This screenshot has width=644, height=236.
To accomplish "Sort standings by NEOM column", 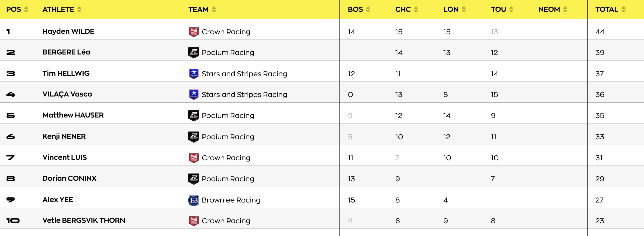I will (x=565, y=9).
